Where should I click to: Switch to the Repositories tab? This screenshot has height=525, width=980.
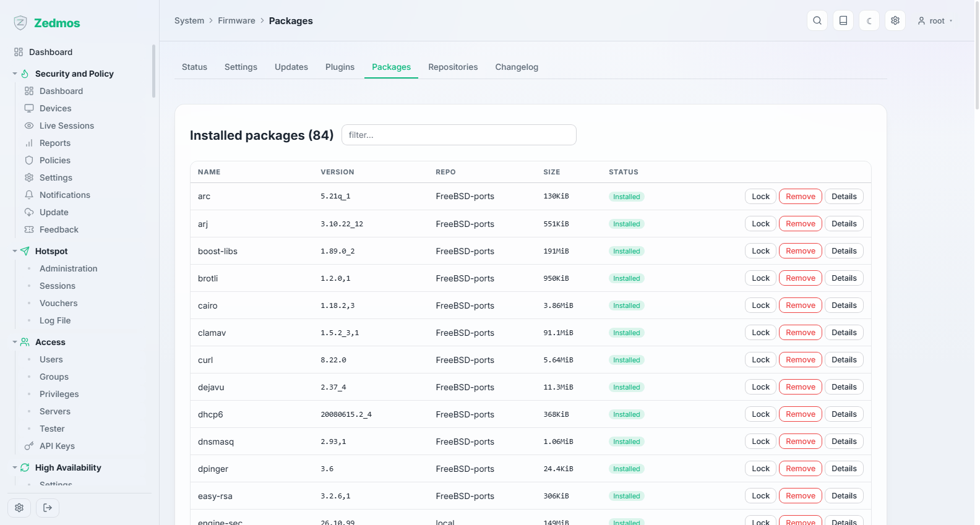click(x=453, y=67)
